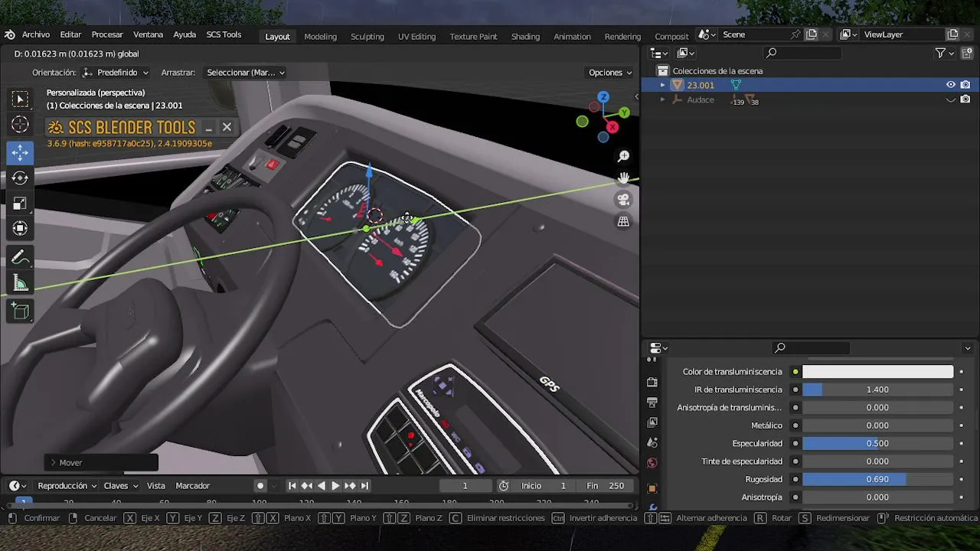Open the Object properties tab icon
Screen dimensions: 980x551
pyautogui.click(x=652, y=488)
